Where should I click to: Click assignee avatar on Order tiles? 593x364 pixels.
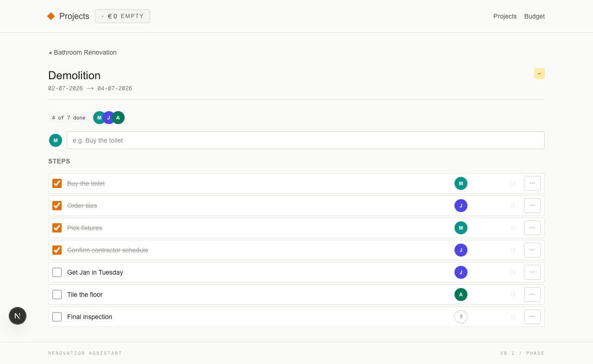[x=461, y=206]
